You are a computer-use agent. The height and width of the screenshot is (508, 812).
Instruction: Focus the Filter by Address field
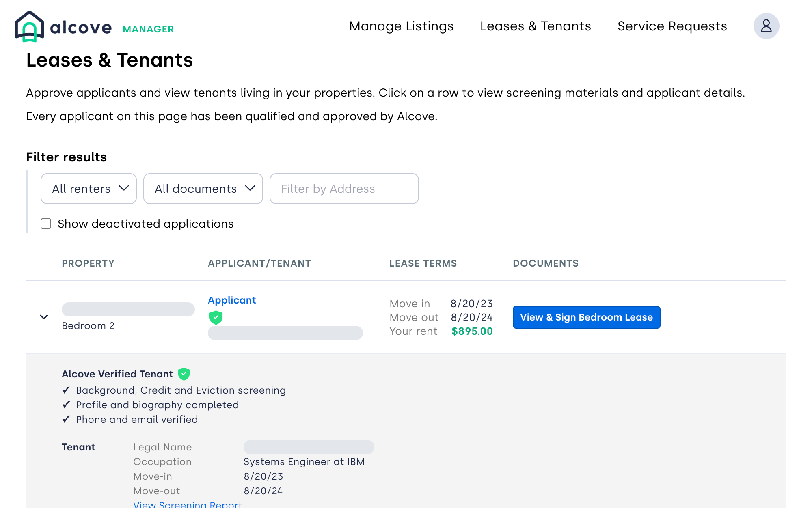tap(344, 189)
